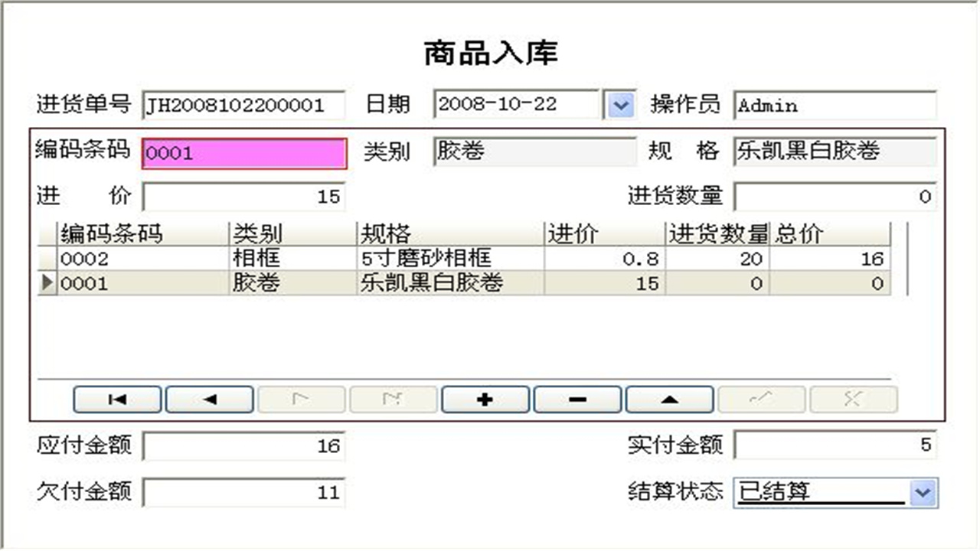Screen dimensions: 980x551
Task: Click the 实付金额 input field
Action: coord(833,445)
